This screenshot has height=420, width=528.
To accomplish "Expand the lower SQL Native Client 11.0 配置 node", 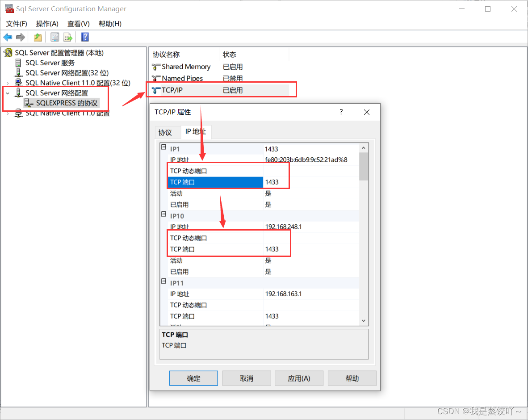I will [x=8, y=113].
